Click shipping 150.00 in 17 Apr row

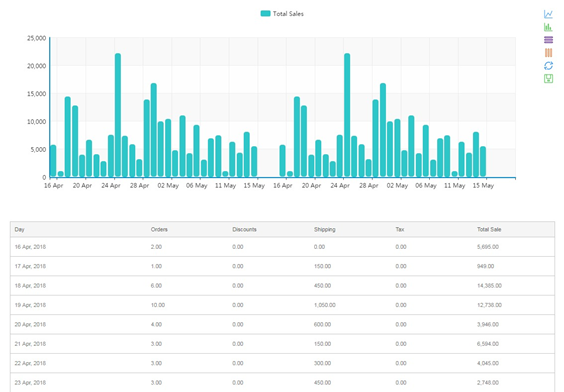coord(322,266)
